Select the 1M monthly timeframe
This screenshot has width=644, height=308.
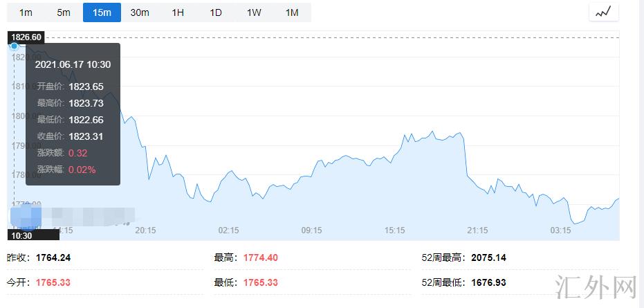292,12
